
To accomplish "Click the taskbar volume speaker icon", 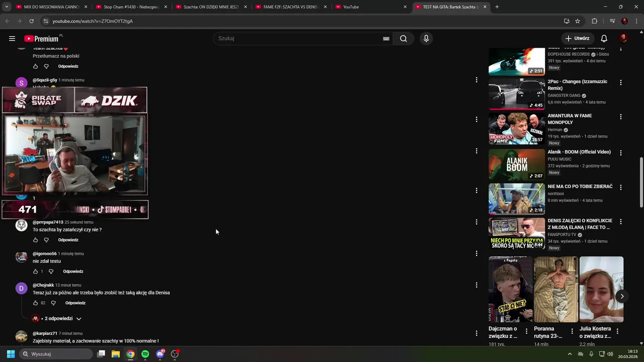I will coord(610,354).
